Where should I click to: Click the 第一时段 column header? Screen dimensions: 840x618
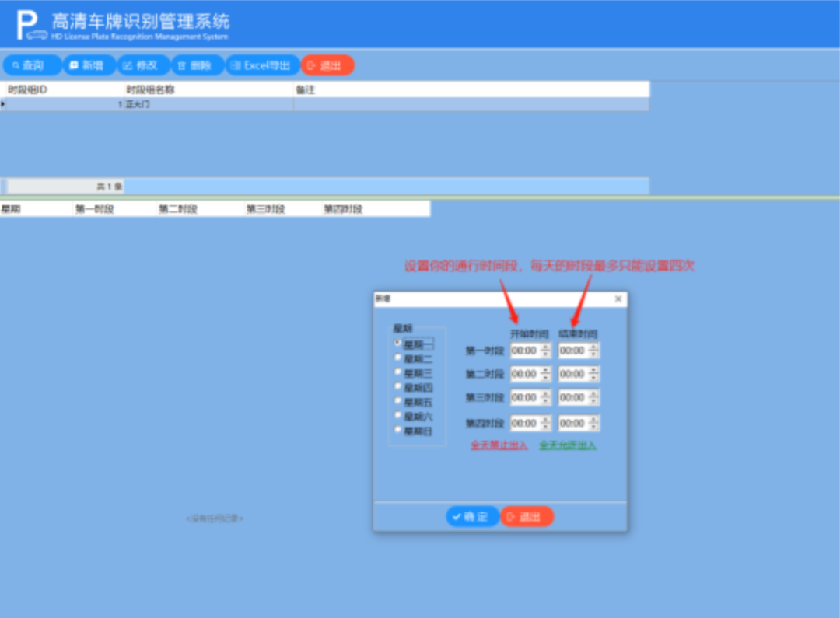pyautogui.click(x=114, y=209)
